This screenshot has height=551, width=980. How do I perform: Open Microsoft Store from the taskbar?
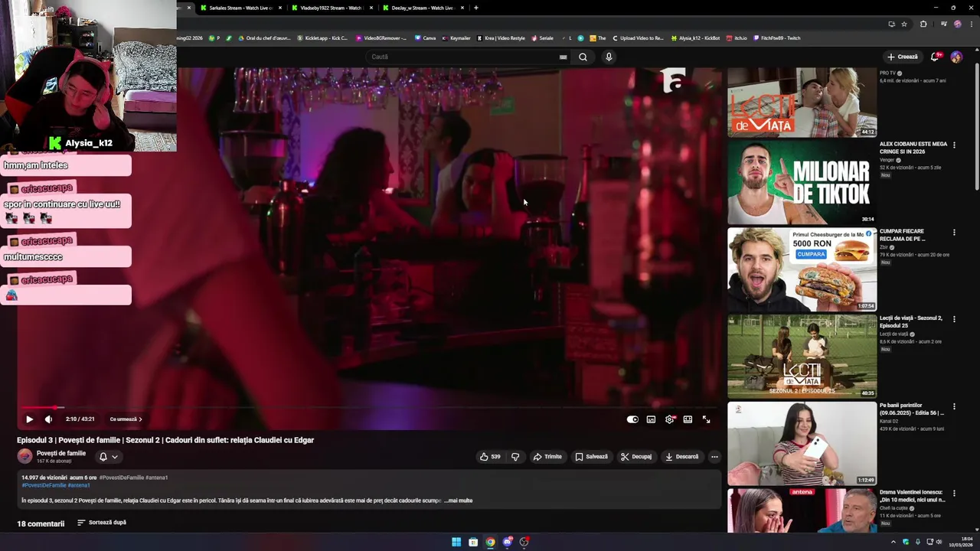pyautogui.click(x=473, y=542)
